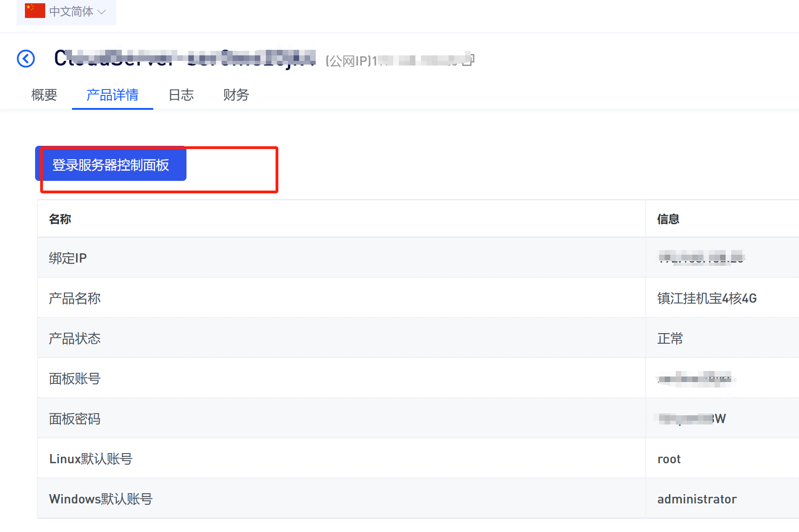Open the 日志 tab

[x=181, y=95]
